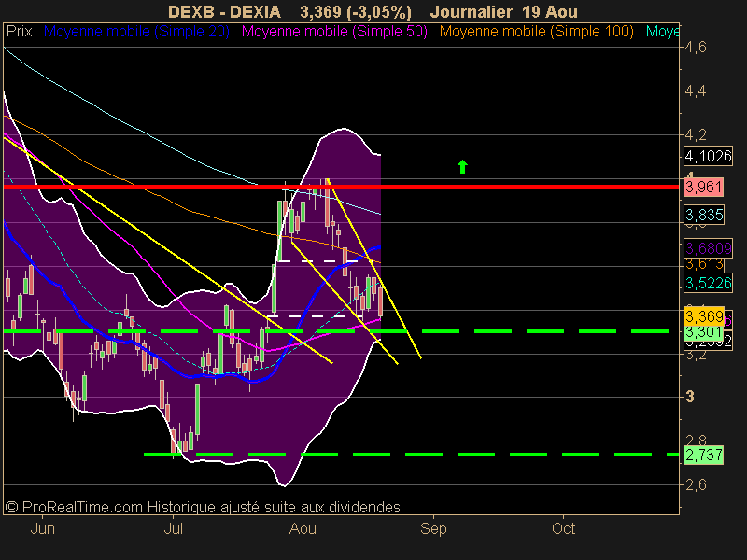Image resolution: width=747 pixels, height=560 pixels.
Task: Click the orange 3,613 price tag
Action: click(704, 264)
